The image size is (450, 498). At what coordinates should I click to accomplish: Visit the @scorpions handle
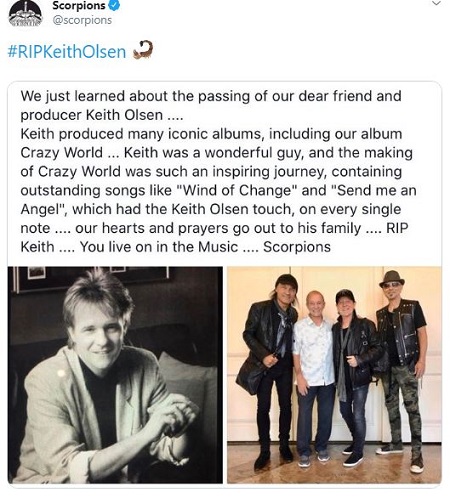[x=82, y=20]
